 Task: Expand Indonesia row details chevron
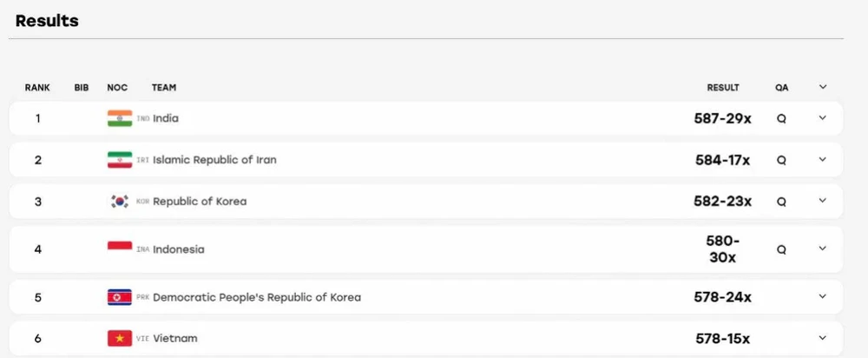[823, 249]
